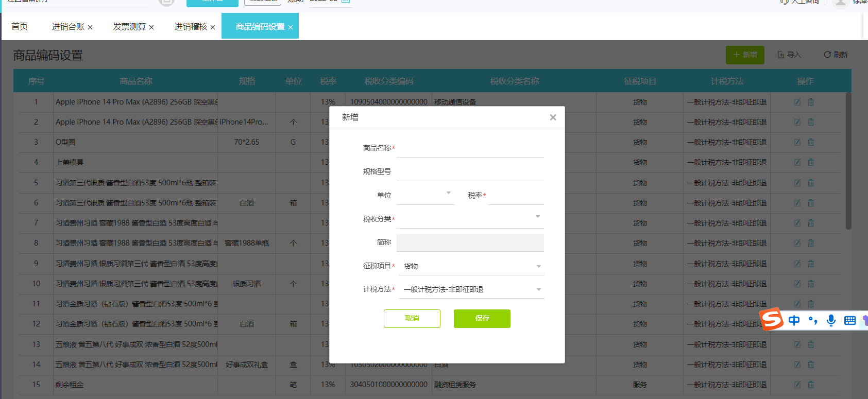Click edit icon in row 10
This screenshot has height=399, width=868.
797,284
